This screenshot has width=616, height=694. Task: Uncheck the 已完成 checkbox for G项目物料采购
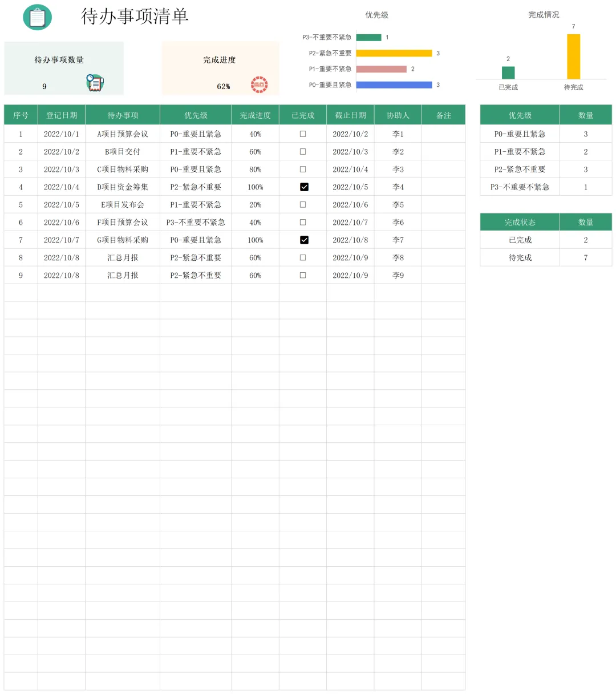click(x=304, y=240)
